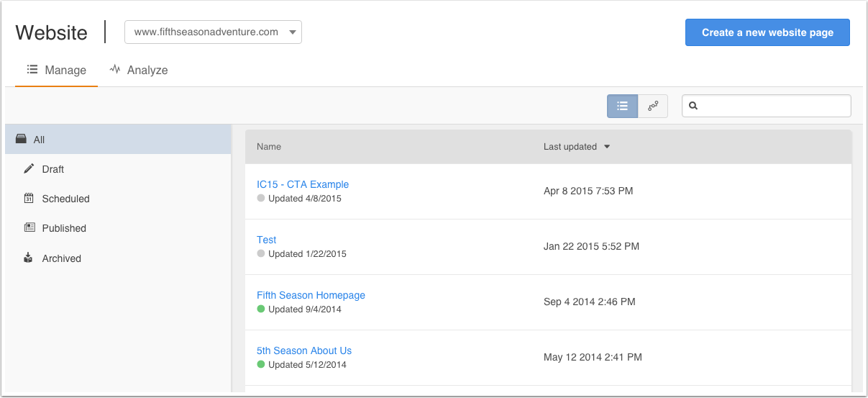
Task: Click the Scheduled calendar icon
Action: pos(29,198)
